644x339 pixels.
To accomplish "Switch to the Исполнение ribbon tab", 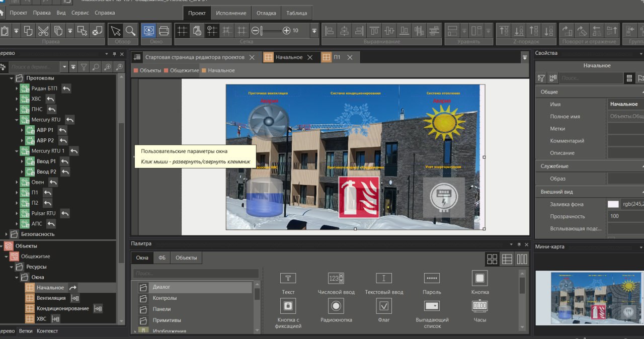I will click(231, 13).
